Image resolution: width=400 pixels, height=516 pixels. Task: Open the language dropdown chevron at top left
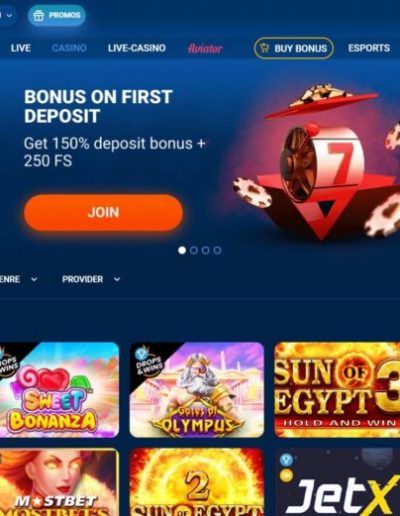tap(9, 15)
